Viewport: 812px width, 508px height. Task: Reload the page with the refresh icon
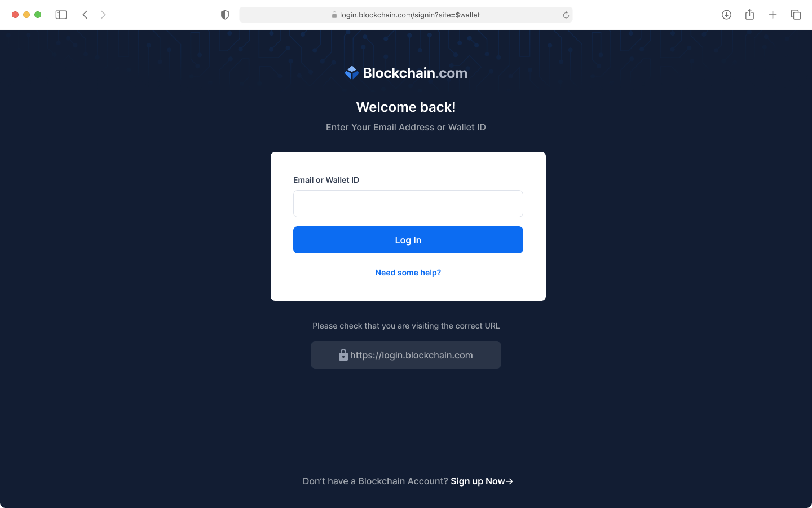[566, 15]
